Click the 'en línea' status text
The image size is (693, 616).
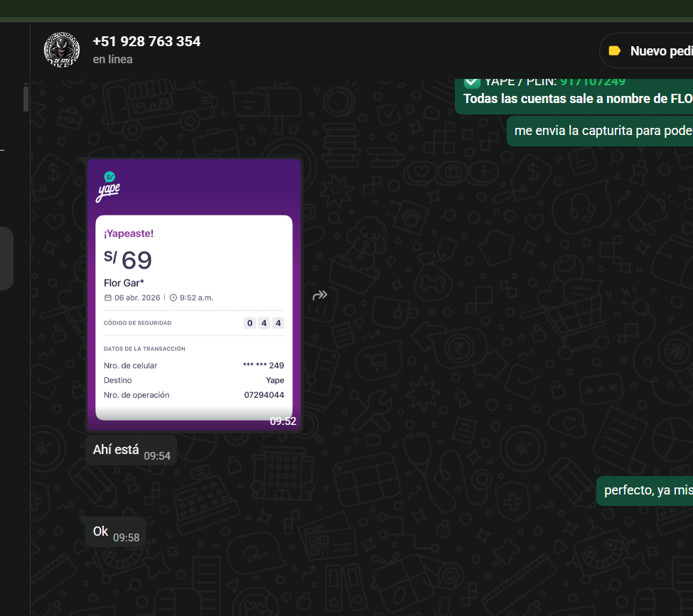pyautogui.click(x=112, y=60)
